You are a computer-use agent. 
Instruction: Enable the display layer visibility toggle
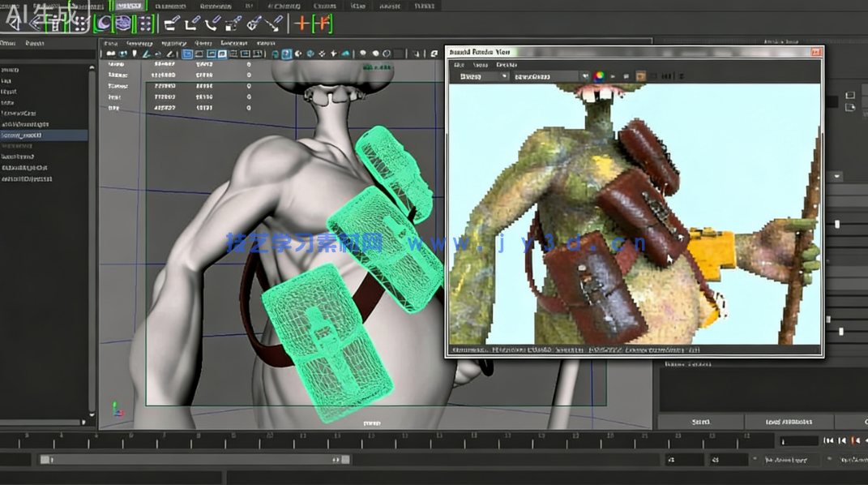[849, 105]
